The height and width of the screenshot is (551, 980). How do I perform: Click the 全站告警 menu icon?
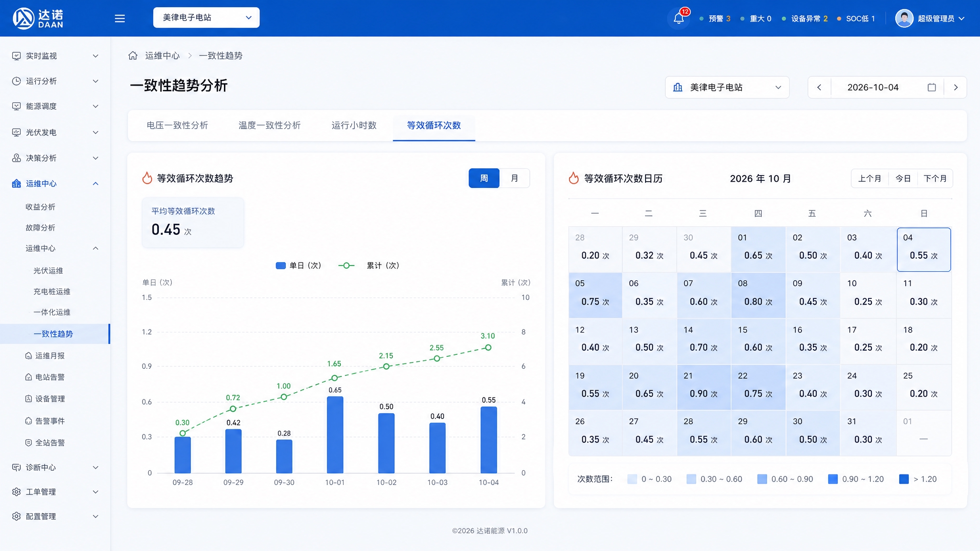(x=29, y=443)
